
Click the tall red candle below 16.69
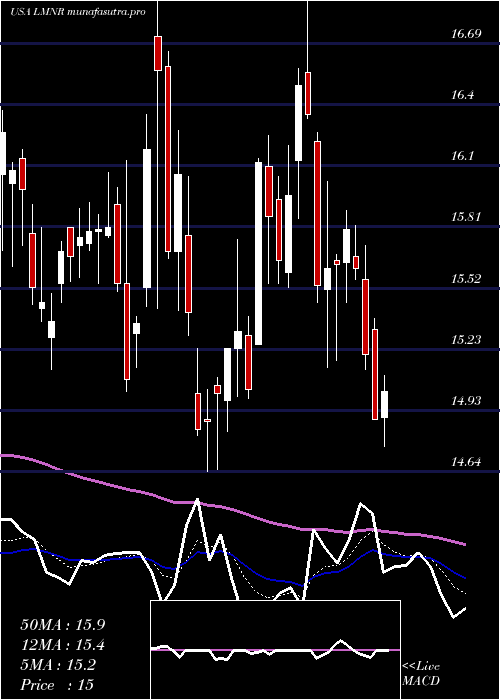coord(168,159)
